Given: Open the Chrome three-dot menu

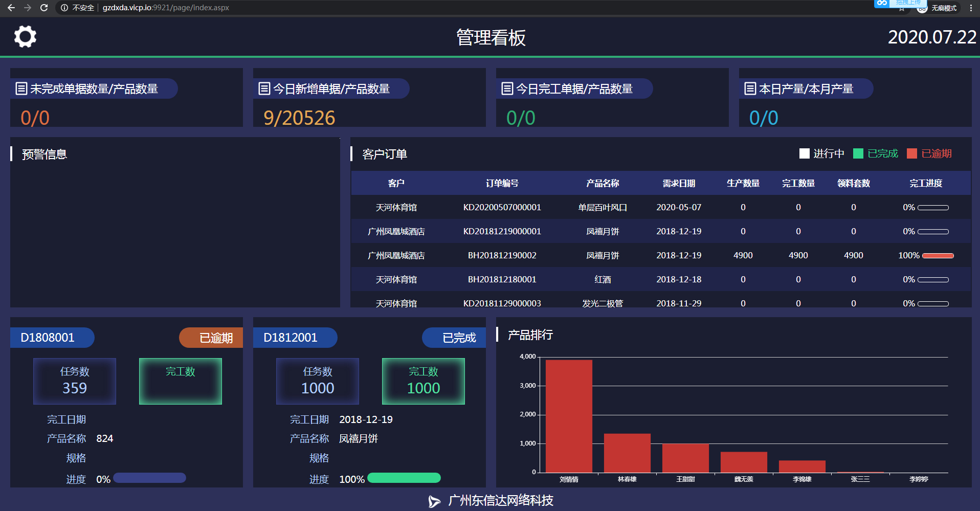Looking at the screenshot, I should [971, 8].
